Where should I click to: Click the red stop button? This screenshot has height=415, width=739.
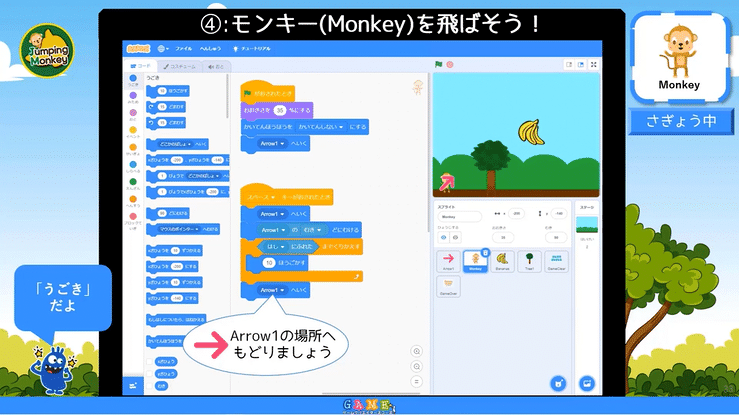pos(450,65)
